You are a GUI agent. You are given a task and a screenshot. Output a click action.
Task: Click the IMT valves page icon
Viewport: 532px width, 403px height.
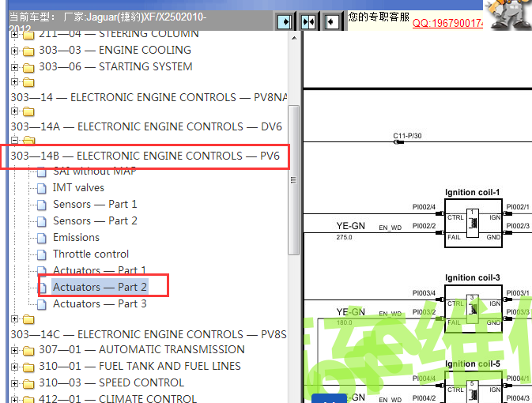click(42, 188)
